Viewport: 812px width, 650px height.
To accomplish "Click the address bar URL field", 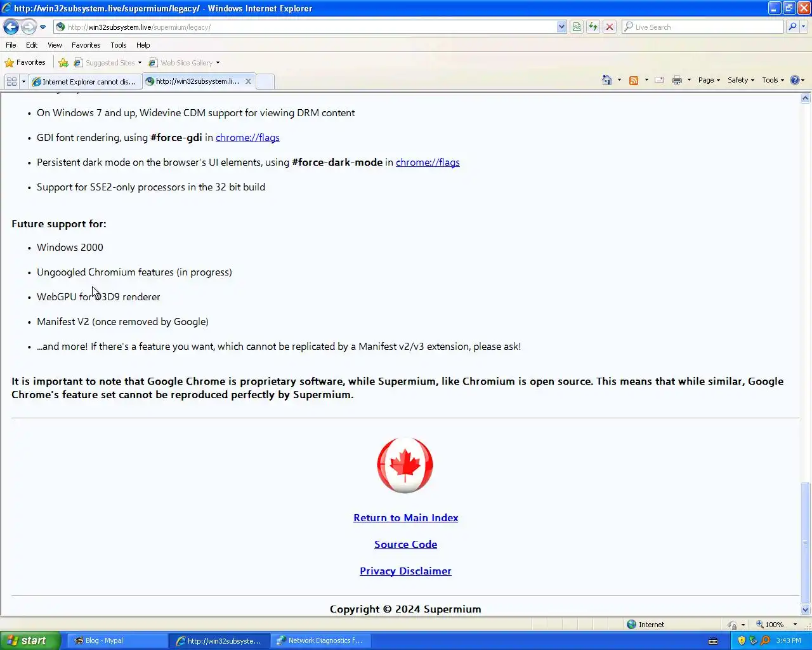I will click(304, 27).
